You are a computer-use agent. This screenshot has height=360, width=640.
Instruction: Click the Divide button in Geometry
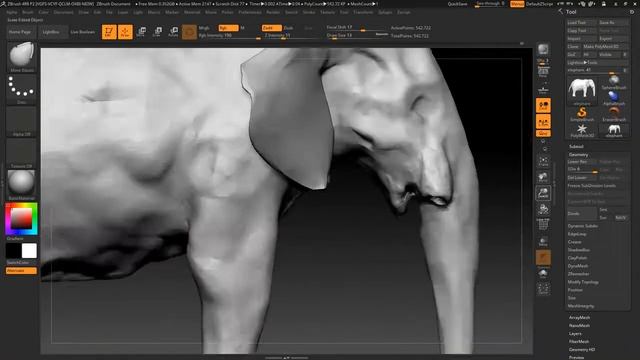(582, 213)
